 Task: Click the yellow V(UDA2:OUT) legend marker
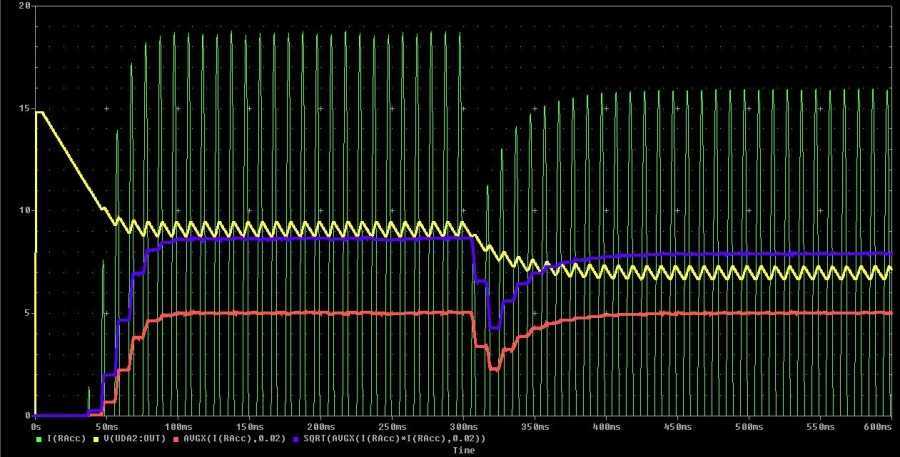point(95,438)
